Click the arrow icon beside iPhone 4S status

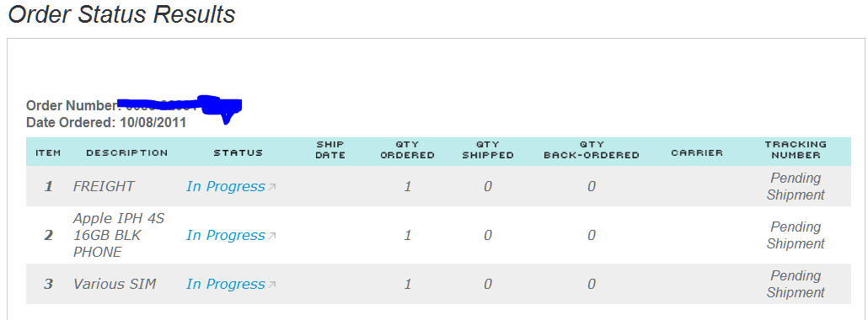tap(272, 236)
